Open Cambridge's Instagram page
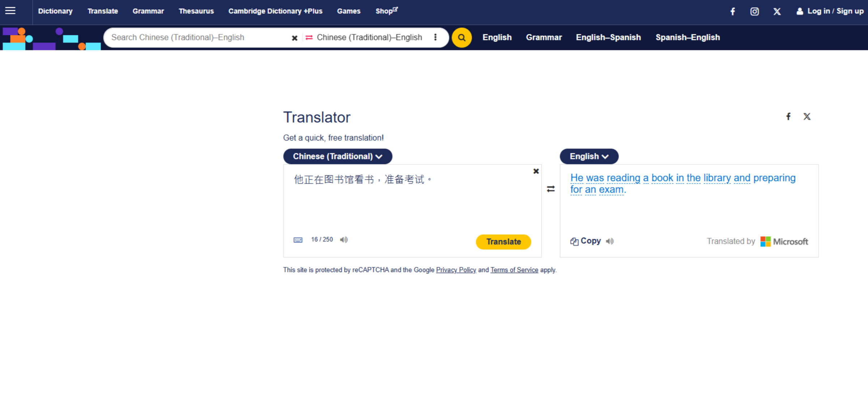The width and height of the screenshot is (868, 401). pos(755,11)
